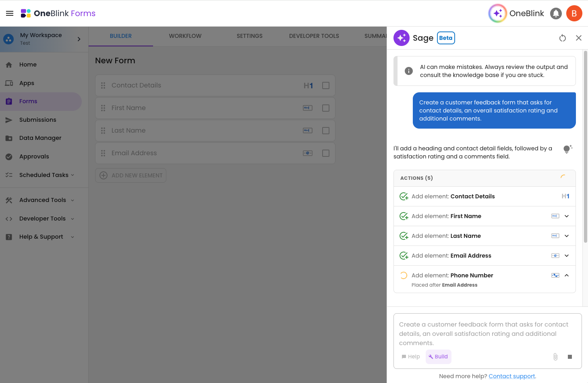Screen dimensions: 588x383
Task: Open the notifications bell
Action: coord(556,13)
